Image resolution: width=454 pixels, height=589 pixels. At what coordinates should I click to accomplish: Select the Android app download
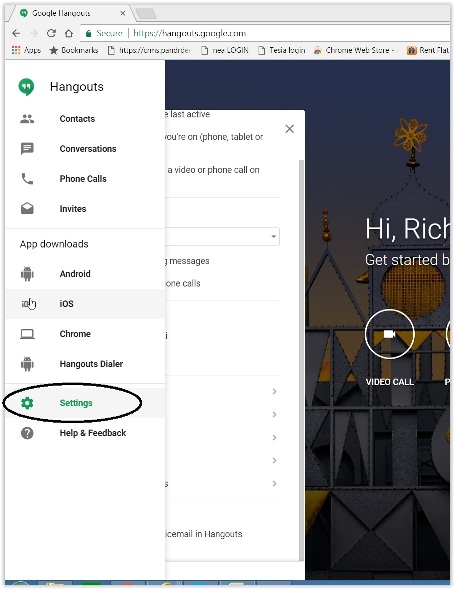coord(85,274)
